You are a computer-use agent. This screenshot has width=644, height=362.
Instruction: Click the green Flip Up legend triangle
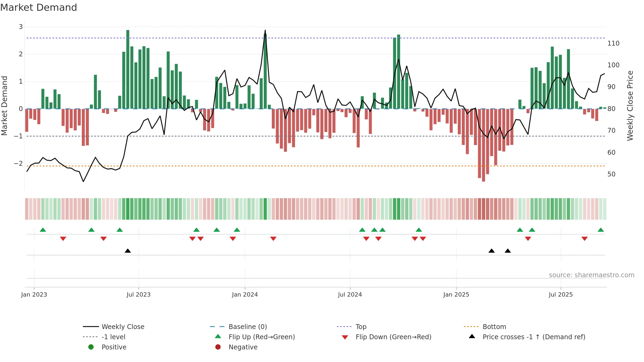coord(218,336)
